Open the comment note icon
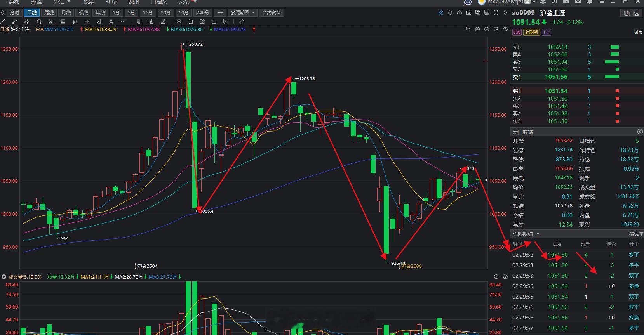The width and height of the screenshot is (644, 335). tap(226, 21)
